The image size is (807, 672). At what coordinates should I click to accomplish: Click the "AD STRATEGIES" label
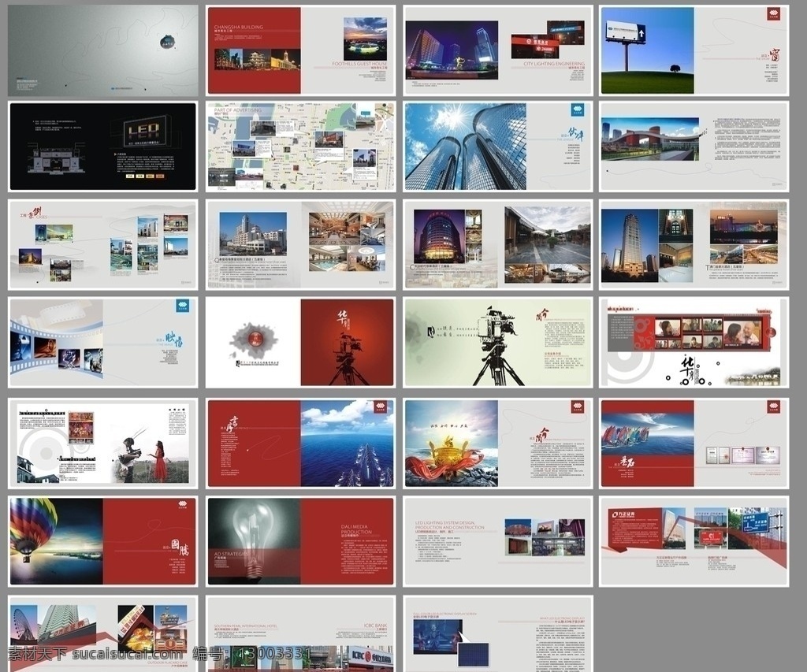232,554
